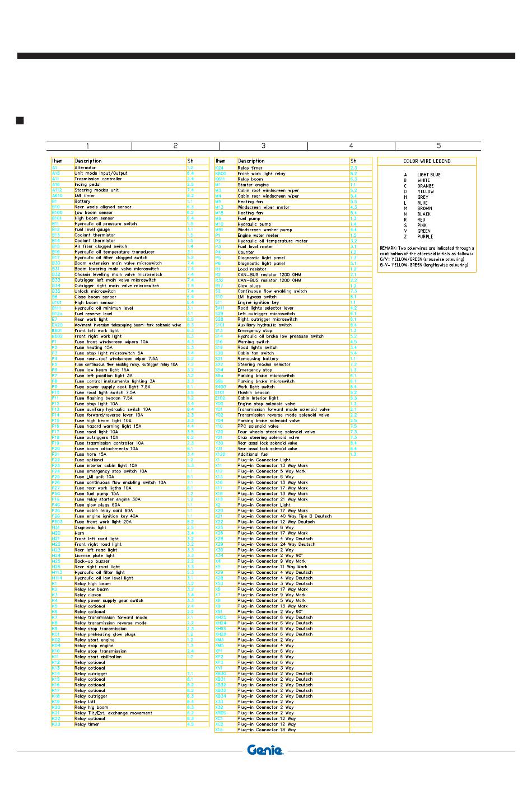The image size is (532, 795).
Task: Click the 'Starter engine' row
Action: (x=293, y=185)
